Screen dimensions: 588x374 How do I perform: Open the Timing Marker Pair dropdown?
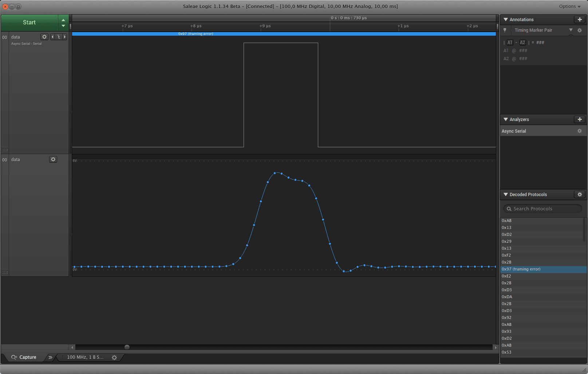pos(571,30)
